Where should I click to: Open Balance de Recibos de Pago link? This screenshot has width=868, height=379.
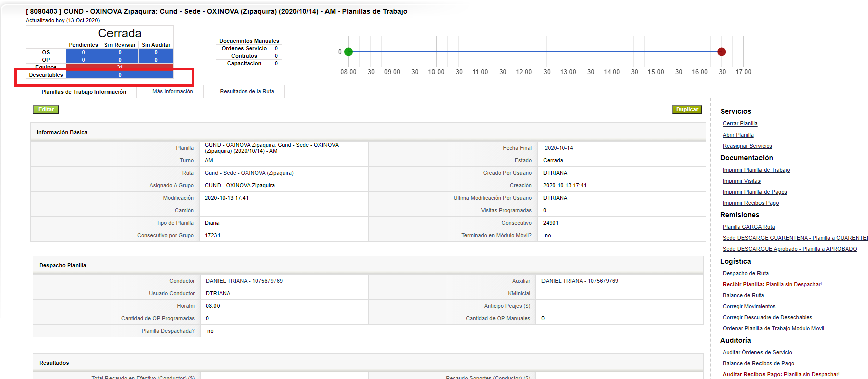pos(758,363)
